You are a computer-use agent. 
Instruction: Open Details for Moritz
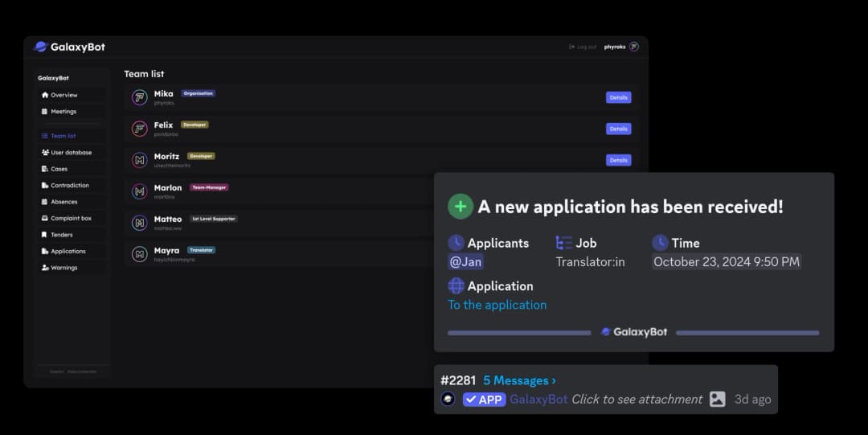pyautogui.click(x=618, y=160)
